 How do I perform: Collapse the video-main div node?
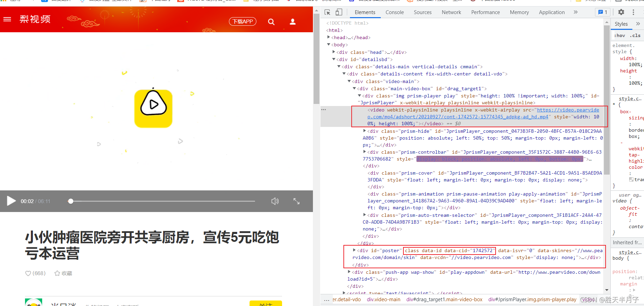coord(349,81)
